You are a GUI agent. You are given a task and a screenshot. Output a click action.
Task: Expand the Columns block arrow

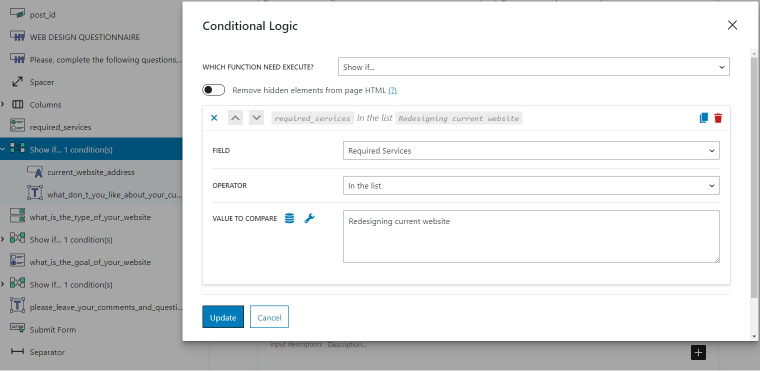coord(3,105)
